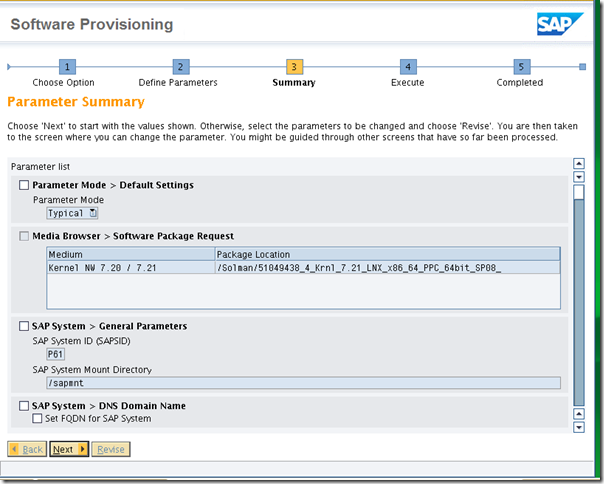The width and height of the screenshot is (604, 484).
Task: Click the 'Parameter Summary' heading
Action: click(x=76, y=102)
